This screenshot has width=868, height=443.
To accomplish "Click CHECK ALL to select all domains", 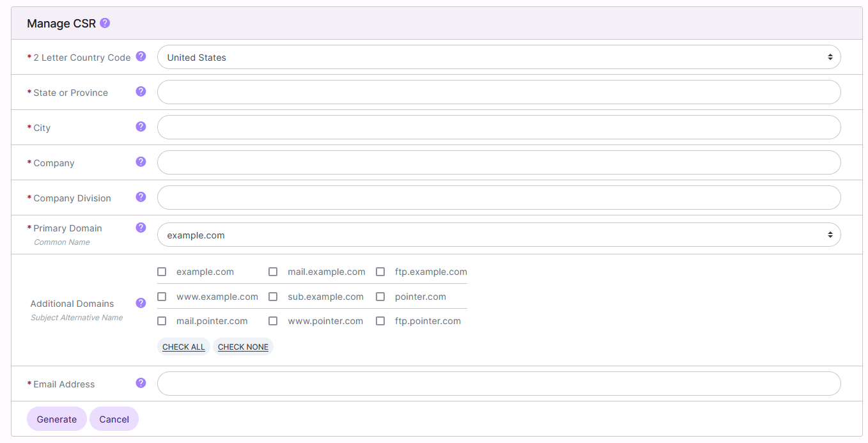I will tap(183, 346).
